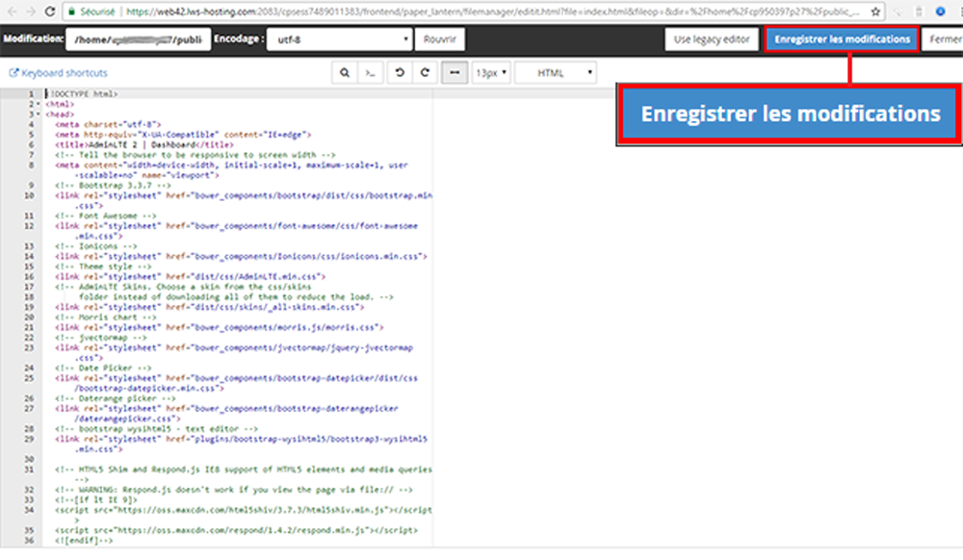This screenshot has height=560, width=963.
Task: Click the morris.js/morris.css link line
Action: click(x=220, y=327)
